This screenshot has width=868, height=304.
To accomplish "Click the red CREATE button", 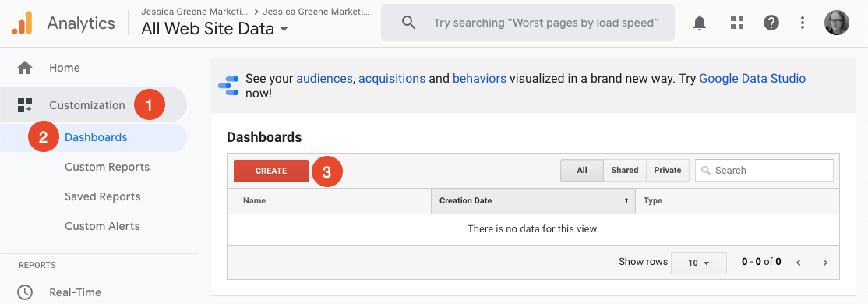I will tap(270, 171).
